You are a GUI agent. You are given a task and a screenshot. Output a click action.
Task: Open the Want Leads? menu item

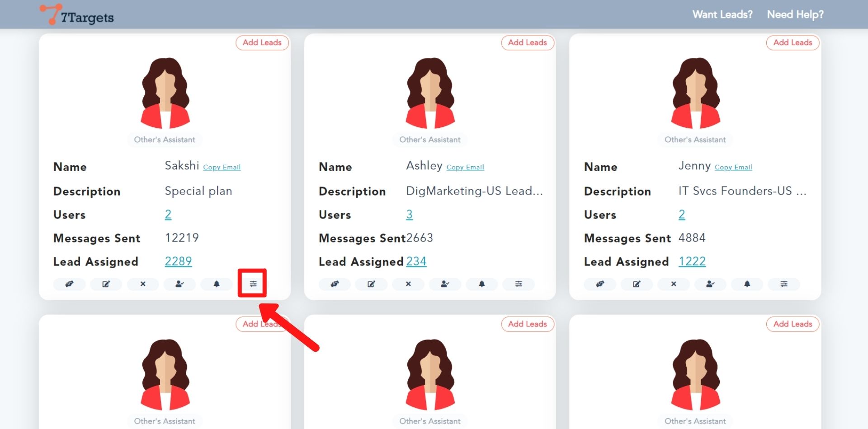[x=722, y=14]
